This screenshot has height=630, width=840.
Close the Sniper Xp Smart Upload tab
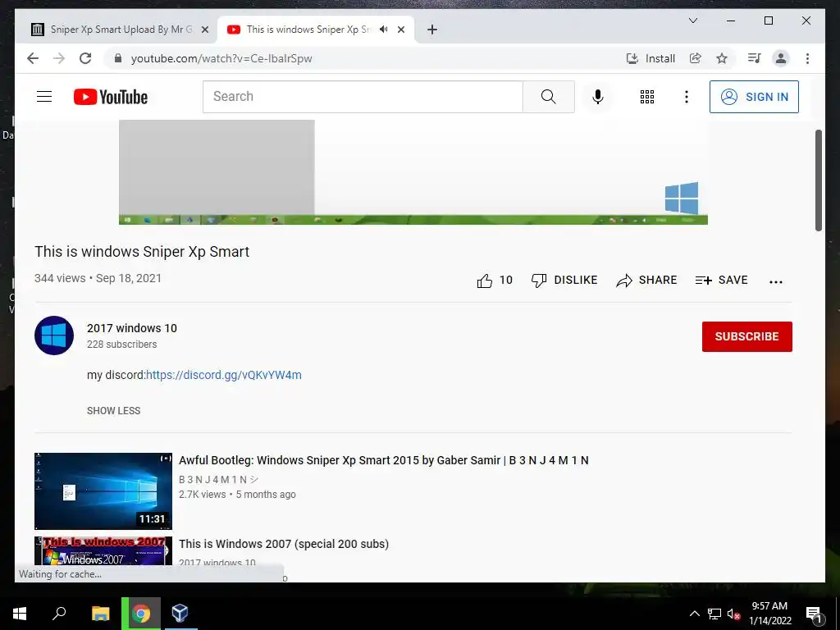pyautogui.click(x=204, y=30)
